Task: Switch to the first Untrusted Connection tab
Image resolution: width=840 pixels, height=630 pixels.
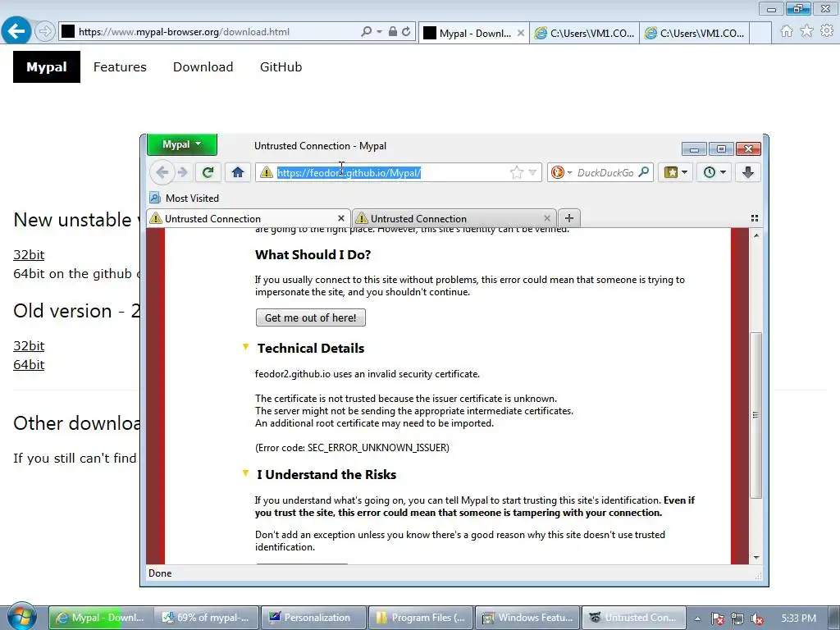Action: click(x=249, y=218)
